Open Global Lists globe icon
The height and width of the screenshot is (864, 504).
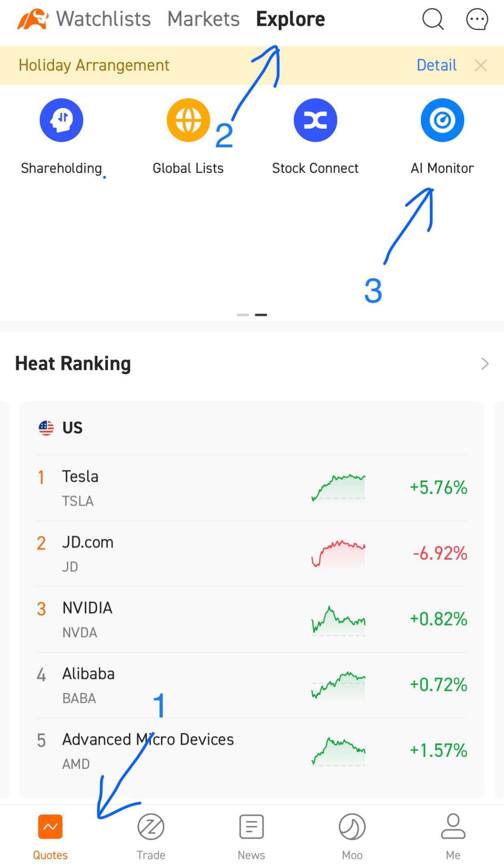188,120
